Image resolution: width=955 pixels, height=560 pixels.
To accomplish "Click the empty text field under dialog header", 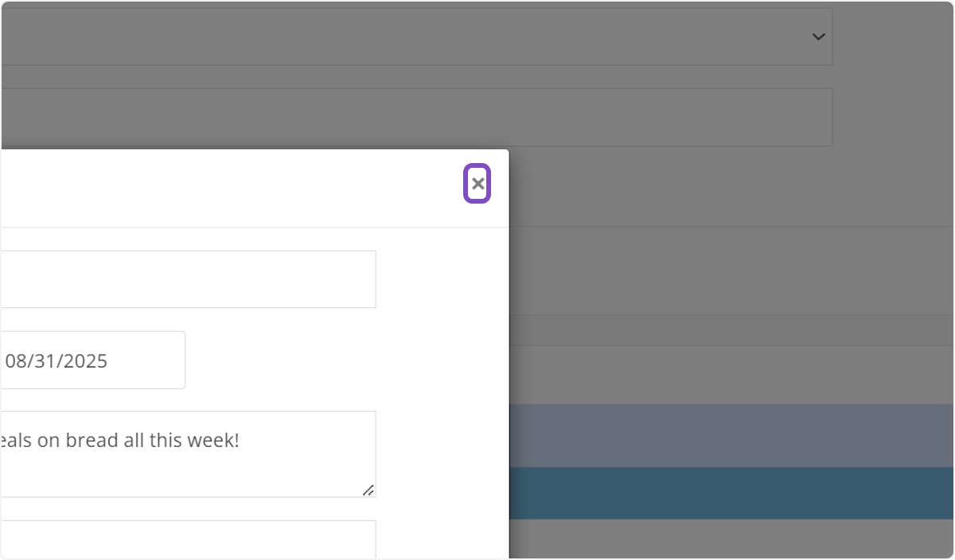I will [x=188, y=279].
